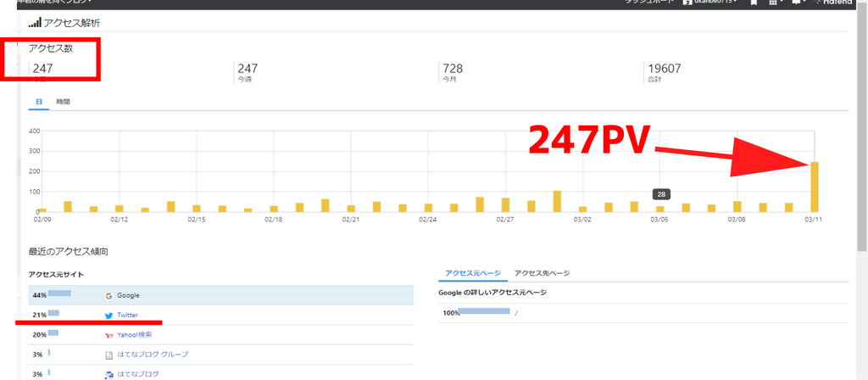Click the 今月 access count 728
Screen dimensions: 868x380
453,69
